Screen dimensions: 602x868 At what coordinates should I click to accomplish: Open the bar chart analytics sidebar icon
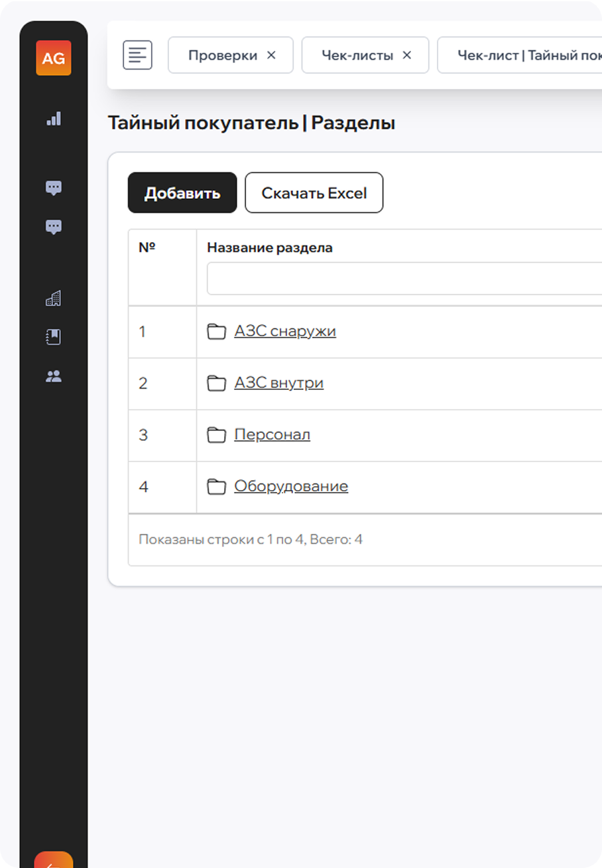pos(54,119)
